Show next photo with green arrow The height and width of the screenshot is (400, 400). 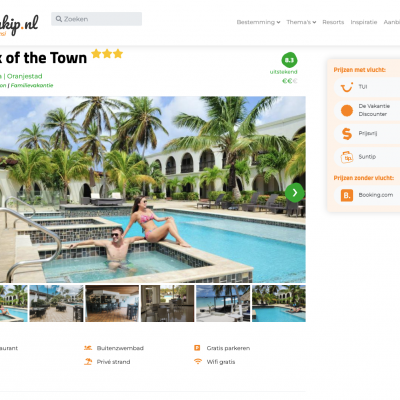[x=295, y=193]
